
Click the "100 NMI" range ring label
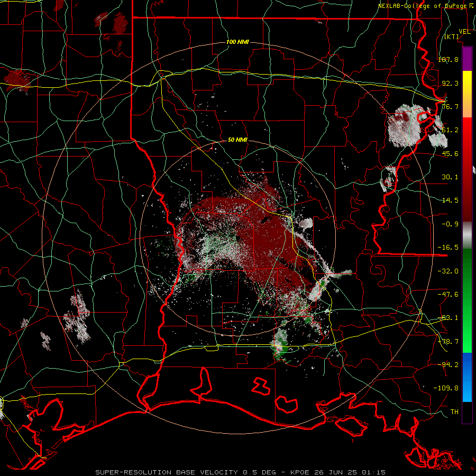click(x=237, y=42)
